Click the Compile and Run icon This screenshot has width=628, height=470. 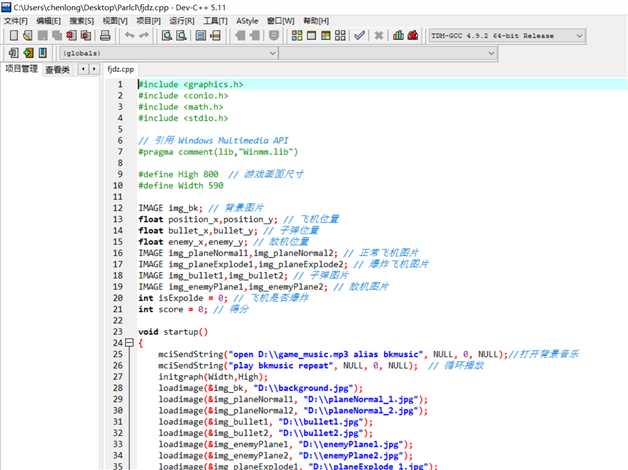pyautogui.click(x=326, y=36)
